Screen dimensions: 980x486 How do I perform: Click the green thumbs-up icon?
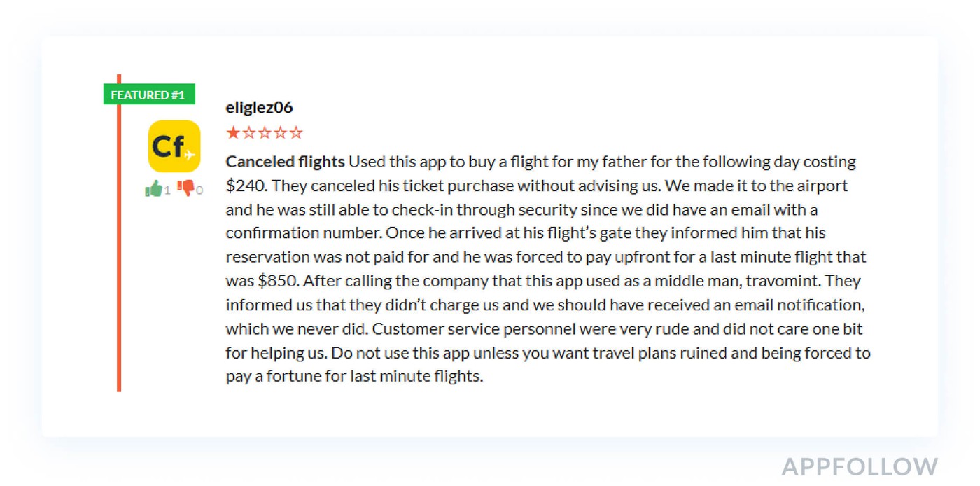(153, 188)
